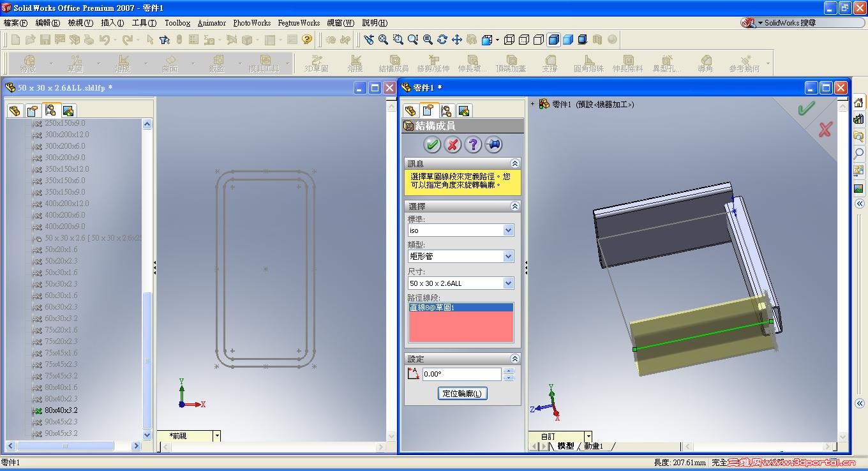868x471 pixels.
Task: Open the task pane search magnifier icon
Action: (x=859, y=153)
